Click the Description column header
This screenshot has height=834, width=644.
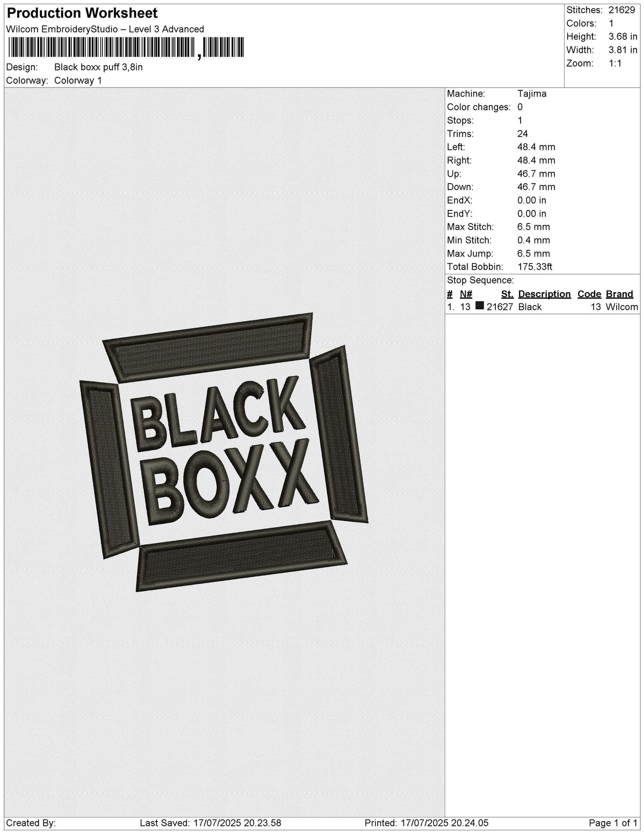click(x=544, y=294)
